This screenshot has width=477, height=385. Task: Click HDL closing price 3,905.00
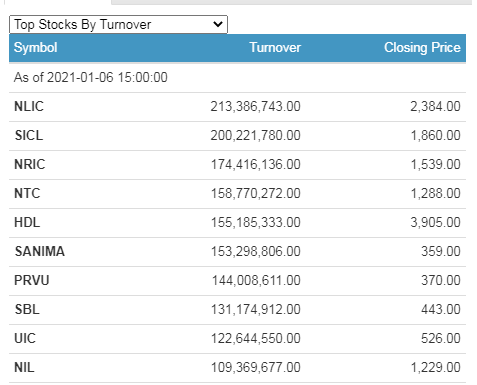click(435, 223)
